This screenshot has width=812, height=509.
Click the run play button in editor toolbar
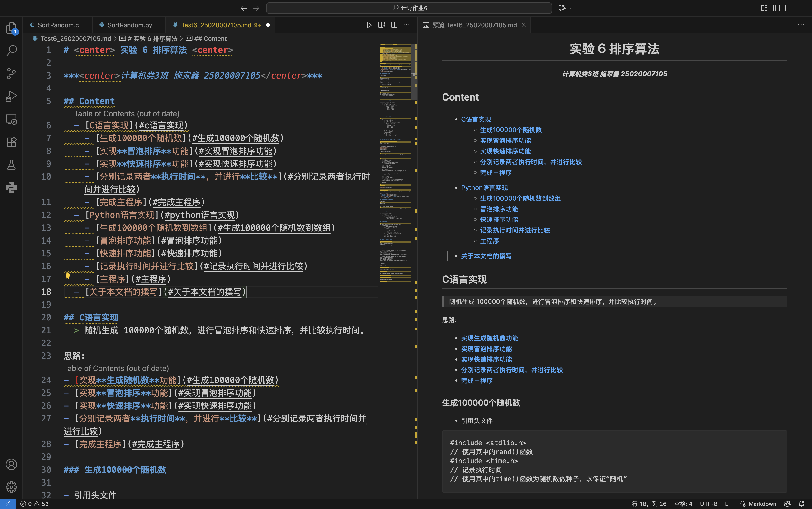pyautogui.click(x=369, y=25)
